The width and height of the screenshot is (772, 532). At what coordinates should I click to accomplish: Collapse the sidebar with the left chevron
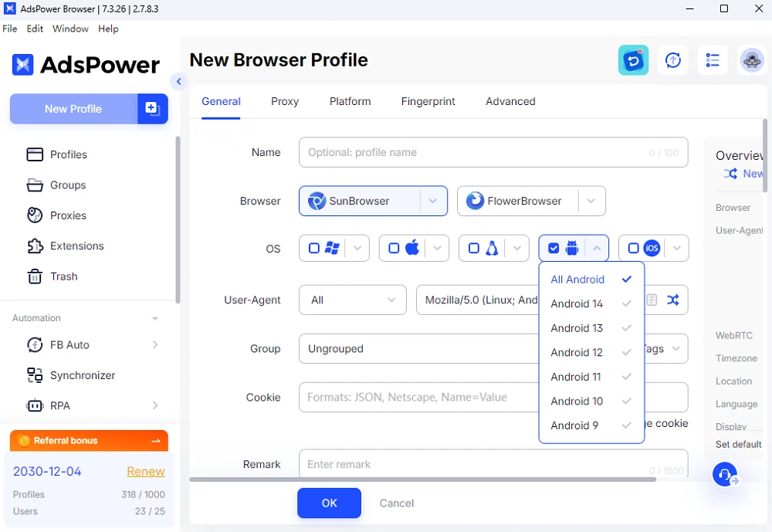click(179, 81)
